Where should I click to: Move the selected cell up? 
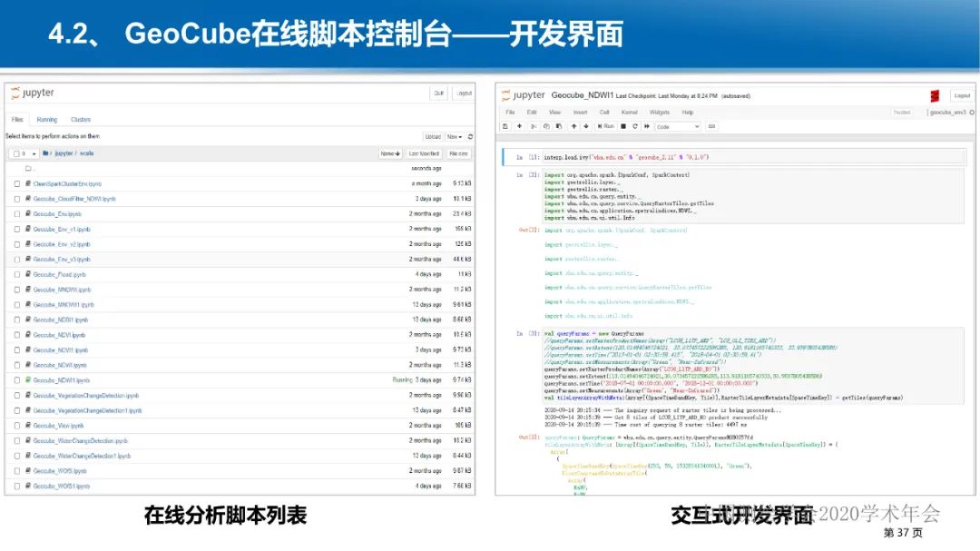pyautogui.click(x=573, y=126)
